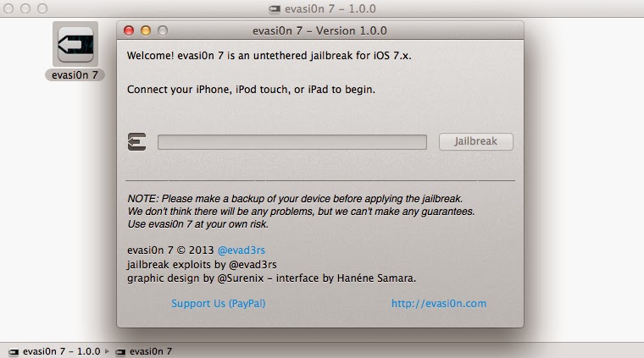Click the evasi0n logo beside the progress bar
The image size is (644, 358).
[136, 142]
